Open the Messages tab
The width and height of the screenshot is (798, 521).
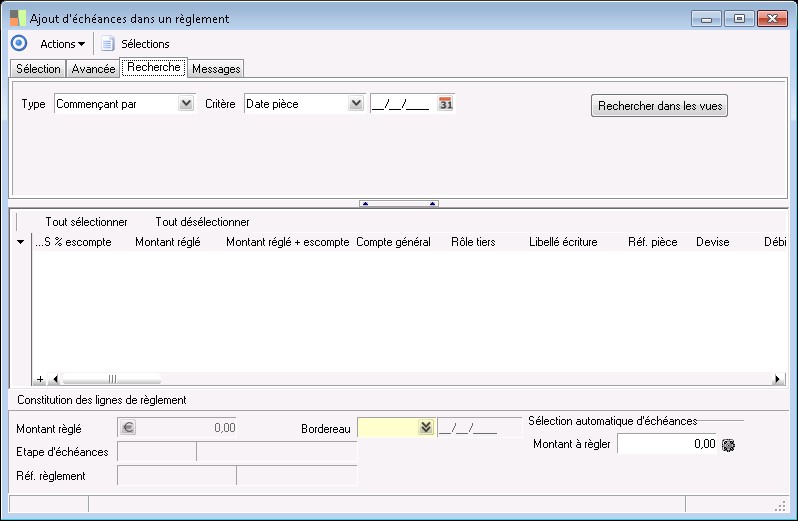point(216,69)
